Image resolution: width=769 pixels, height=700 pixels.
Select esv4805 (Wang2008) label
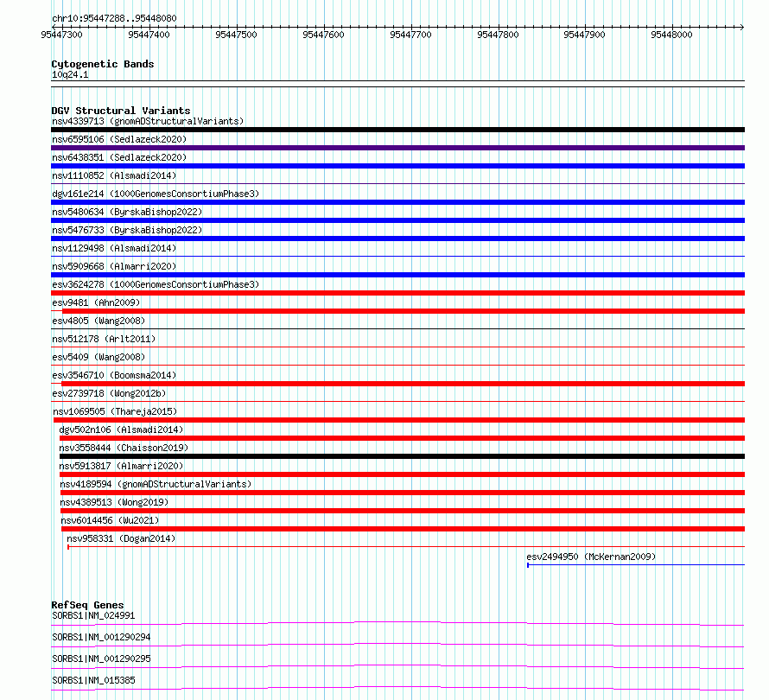click(99, 321)
